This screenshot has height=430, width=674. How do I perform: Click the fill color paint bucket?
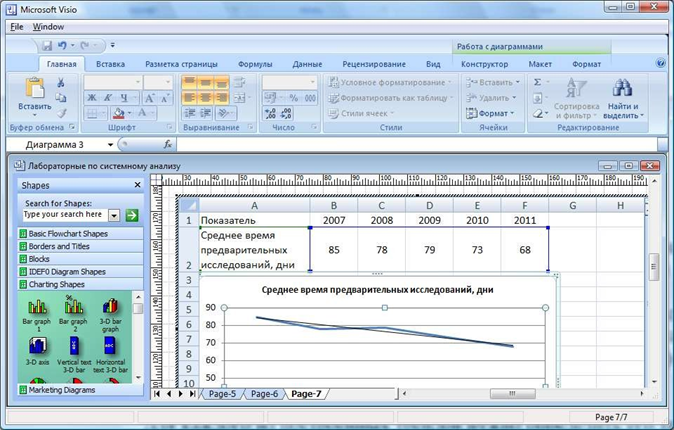(118, 114)
